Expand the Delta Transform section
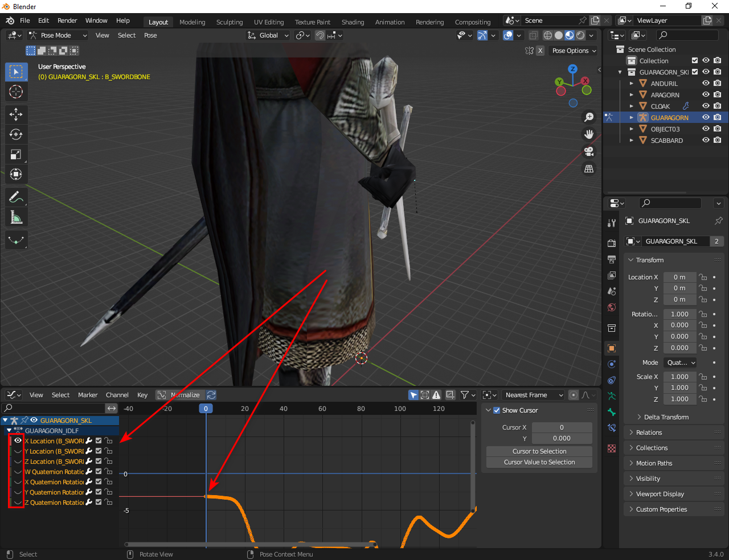The width and height of the screenshot is (729, 560). coord(666,417)
